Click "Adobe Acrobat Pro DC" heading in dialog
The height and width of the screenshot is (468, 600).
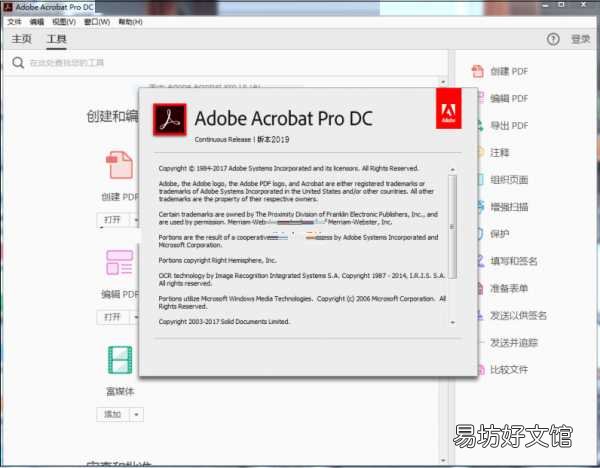[284, 118]
